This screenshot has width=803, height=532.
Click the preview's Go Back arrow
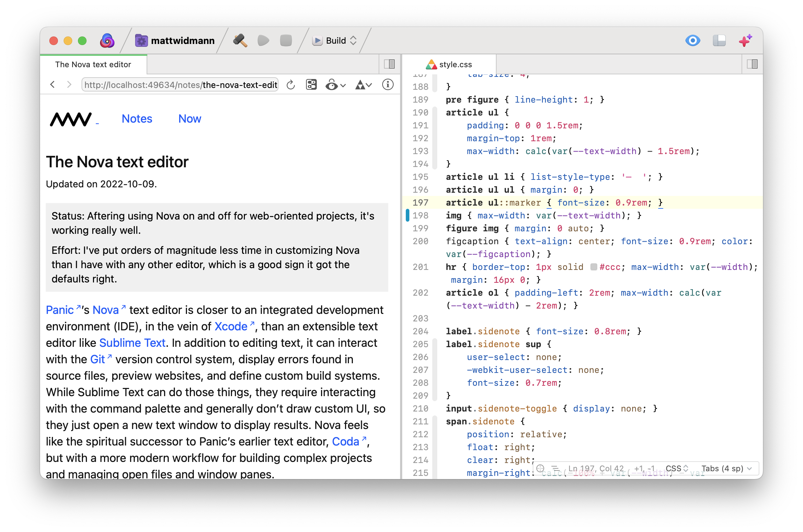click(x=53, y=85)
